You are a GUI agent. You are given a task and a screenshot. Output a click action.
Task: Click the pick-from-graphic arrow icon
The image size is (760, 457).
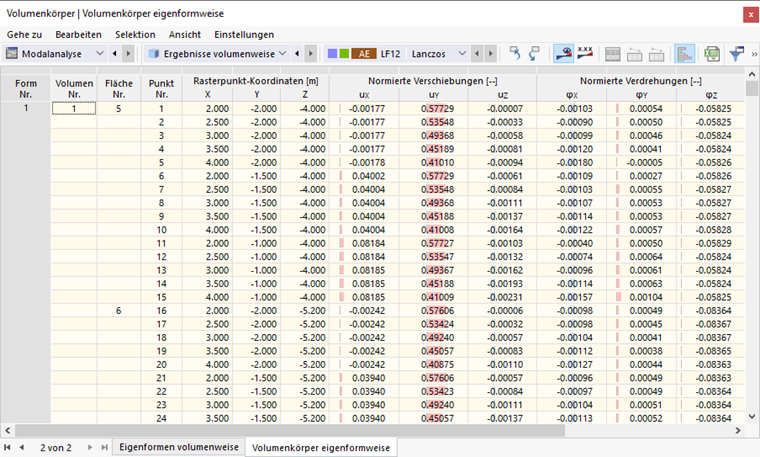pos(535,54)
